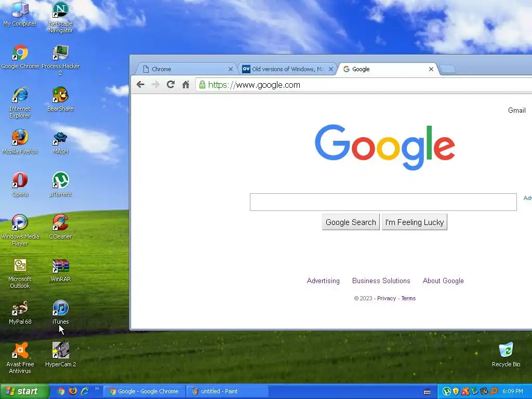This screenshot has height=399, width=532.
Task: Click the I'm Feeling Lucky button
Action: 414,222
